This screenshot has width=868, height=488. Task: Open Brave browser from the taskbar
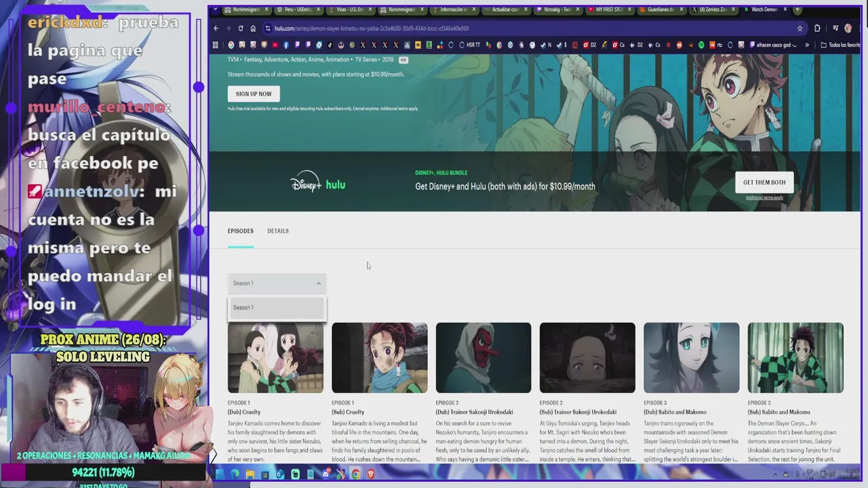[370, 474]
